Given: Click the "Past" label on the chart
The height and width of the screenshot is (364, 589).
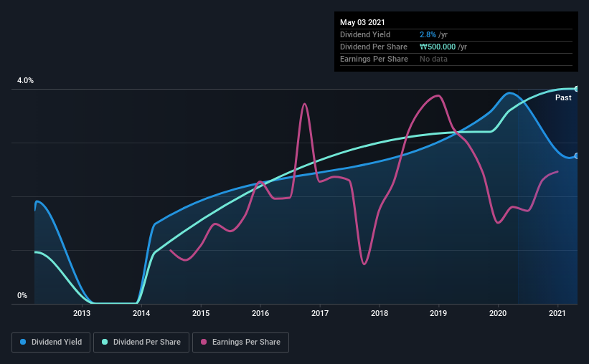Looking at the screenshot, I should pos(563,97).
